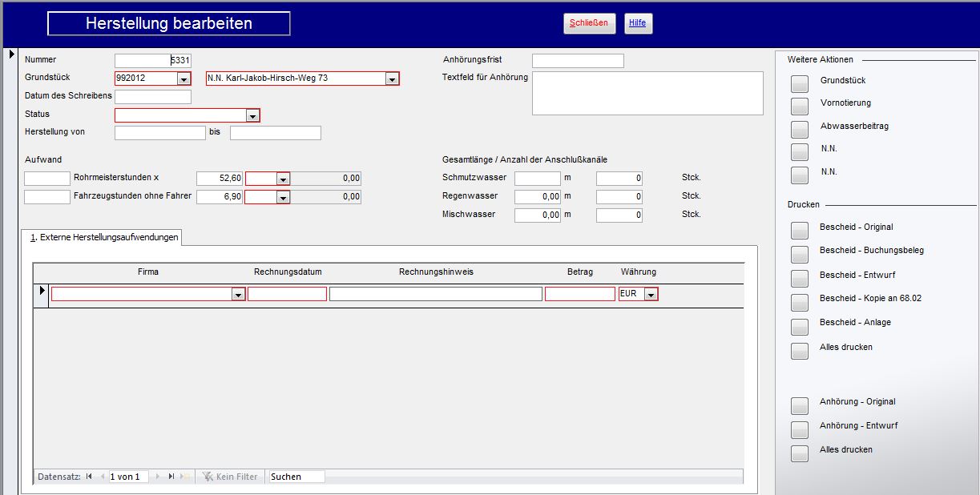Click the Schmutzwasser length field in meters
The image size is (980, 495).
[538, 179]
